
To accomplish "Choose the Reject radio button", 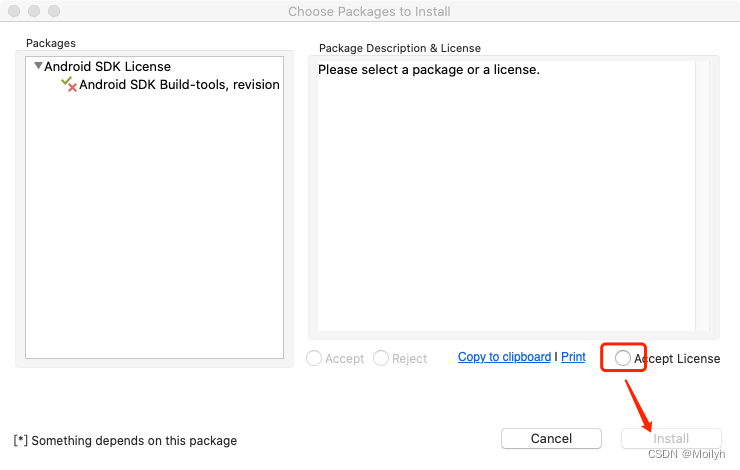I will [x=381, y=358].
